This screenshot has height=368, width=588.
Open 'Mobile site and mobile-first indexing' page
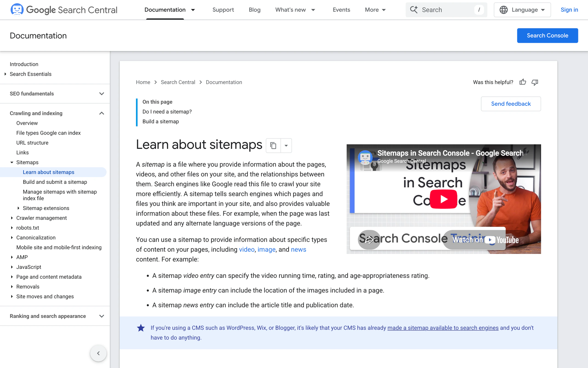coord(59,247)
